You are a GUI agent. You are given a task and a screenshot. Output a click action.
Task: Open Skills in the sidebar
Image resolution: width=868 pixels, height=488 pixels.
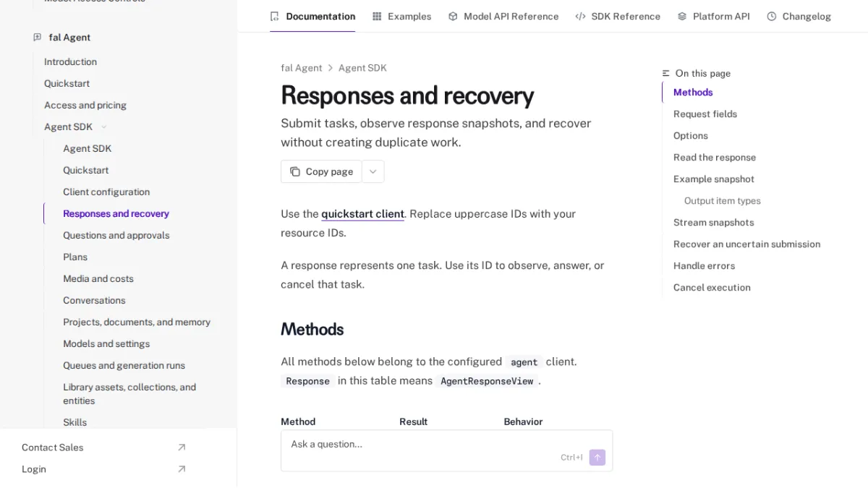75,423
